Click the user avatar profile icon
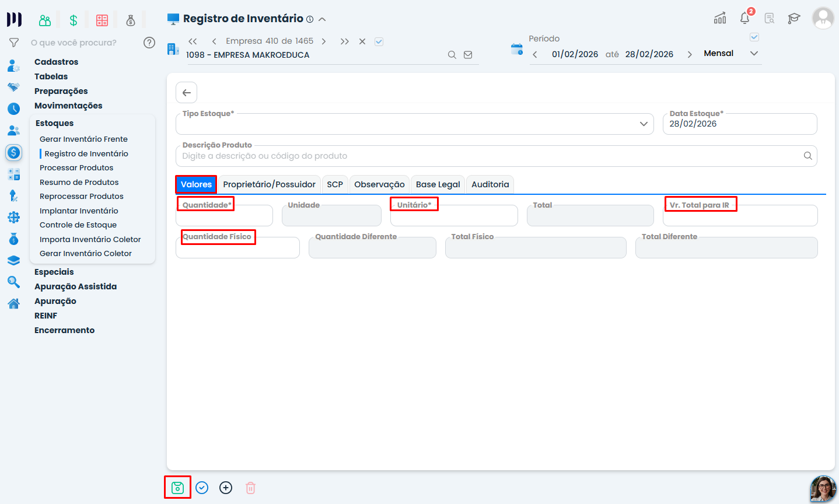The image size is (839, 504). click(x=823, y=18)
